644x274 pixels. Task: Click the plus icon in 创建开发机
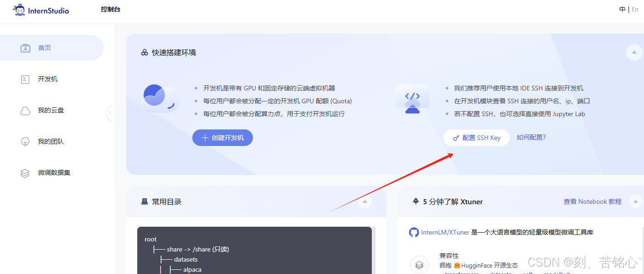[x=205, y=138]
